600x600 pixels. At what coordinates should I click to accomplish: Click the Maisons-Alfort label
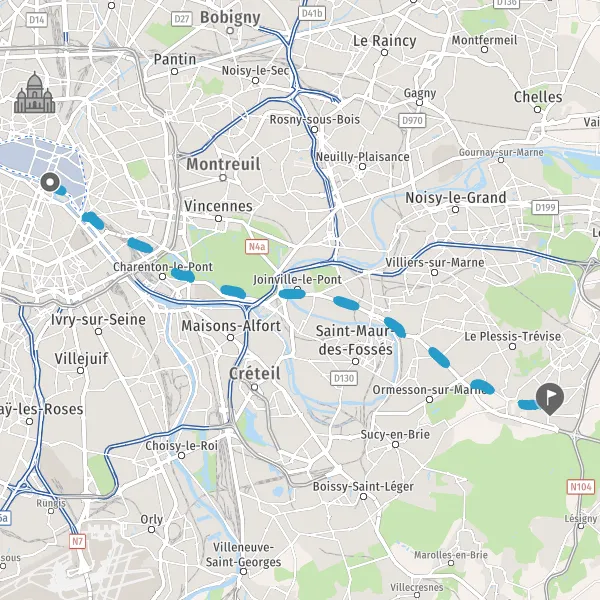(231, 326)
